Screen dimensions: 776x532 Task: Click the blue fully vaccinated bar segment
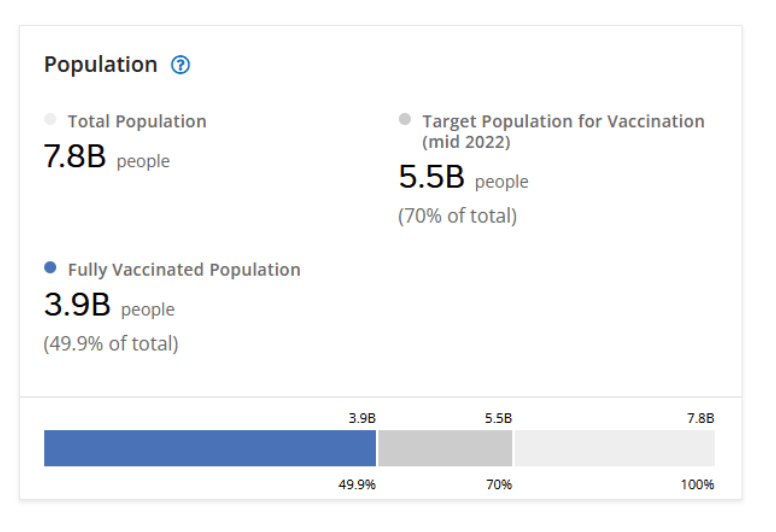[x=210, y=448]
